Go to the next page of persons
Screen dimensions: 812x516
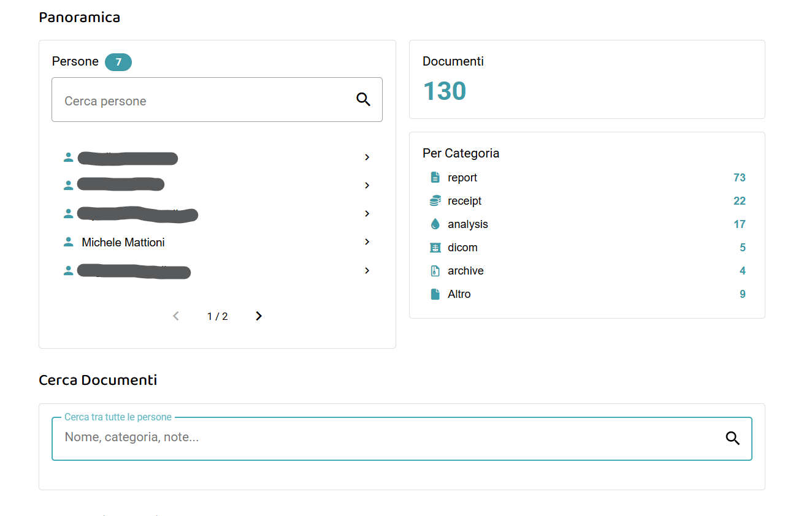pos(259,316)
